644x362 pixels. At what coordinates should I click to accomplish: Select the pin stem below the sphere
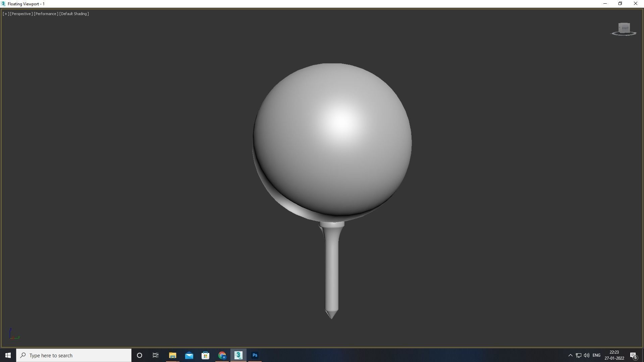click(x=332, y=268)
